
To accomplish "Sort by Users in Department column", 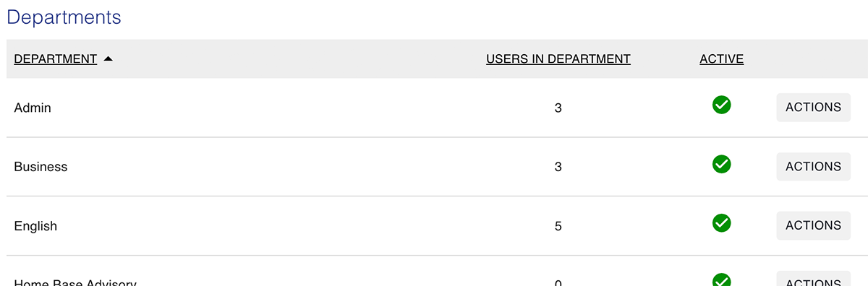I will click(558, 59).
